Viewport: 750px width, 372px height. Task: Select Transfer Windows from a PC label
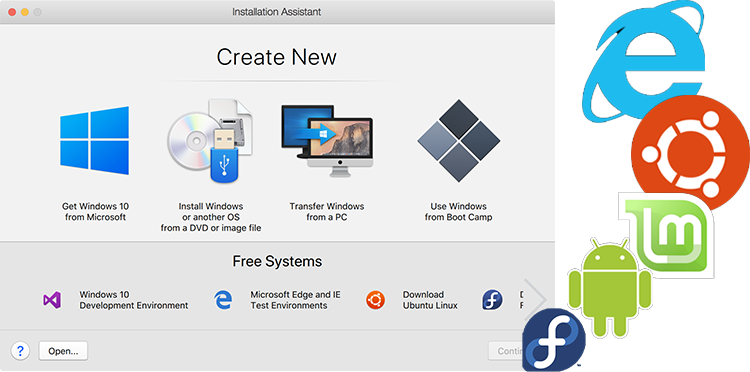(327, 212)
